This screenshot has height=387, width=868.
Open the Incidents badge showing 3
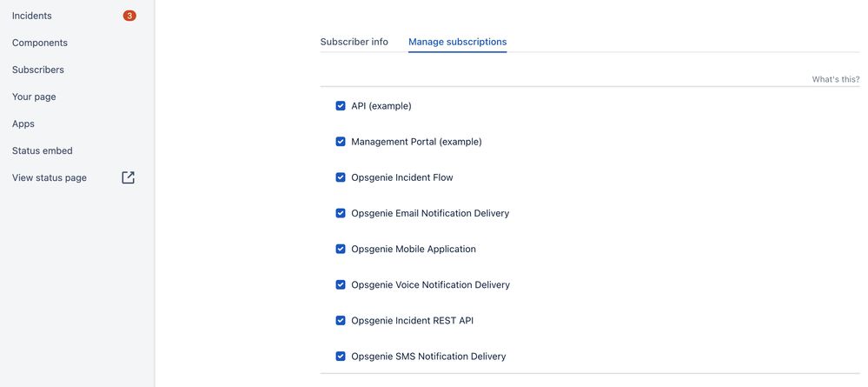(129, 16)
